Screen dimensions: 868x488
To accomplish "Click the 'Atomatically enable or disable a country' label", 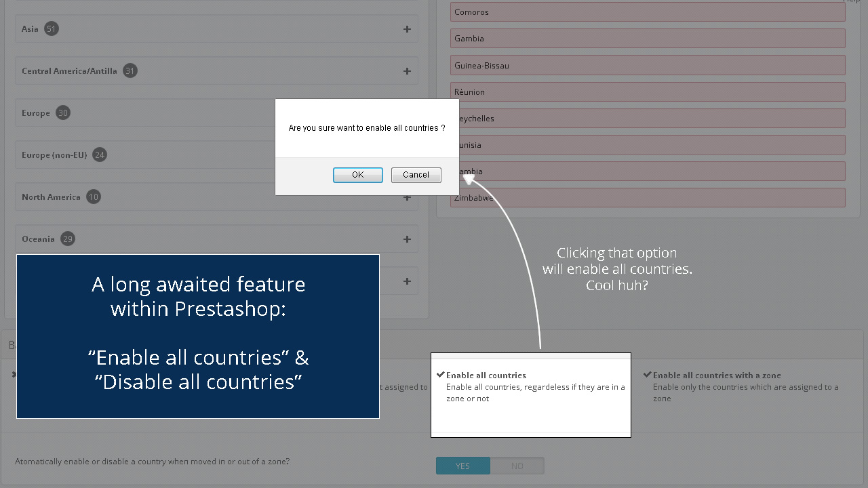I will tap(153, 462).
